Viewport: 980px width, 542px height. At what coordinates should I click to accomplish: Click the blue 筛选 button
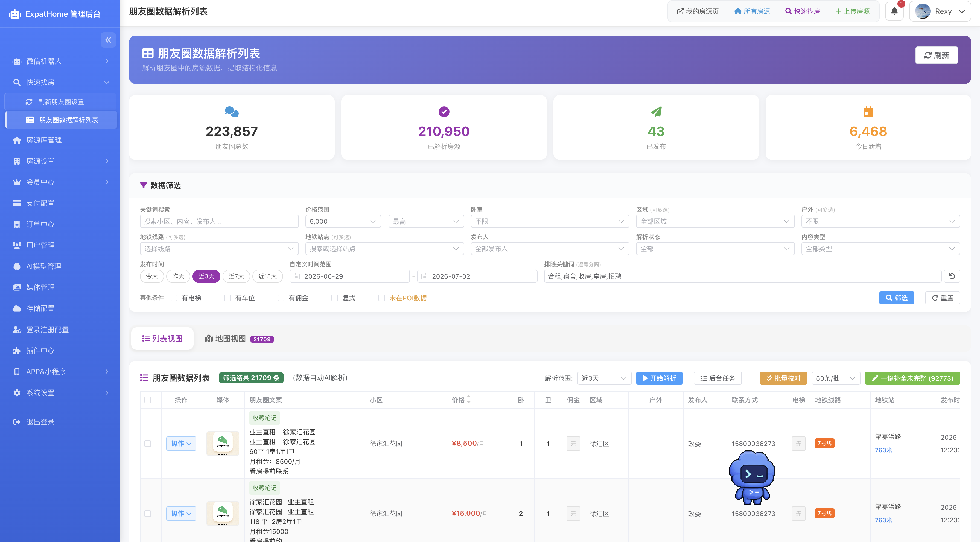click(x=896, y=298)
